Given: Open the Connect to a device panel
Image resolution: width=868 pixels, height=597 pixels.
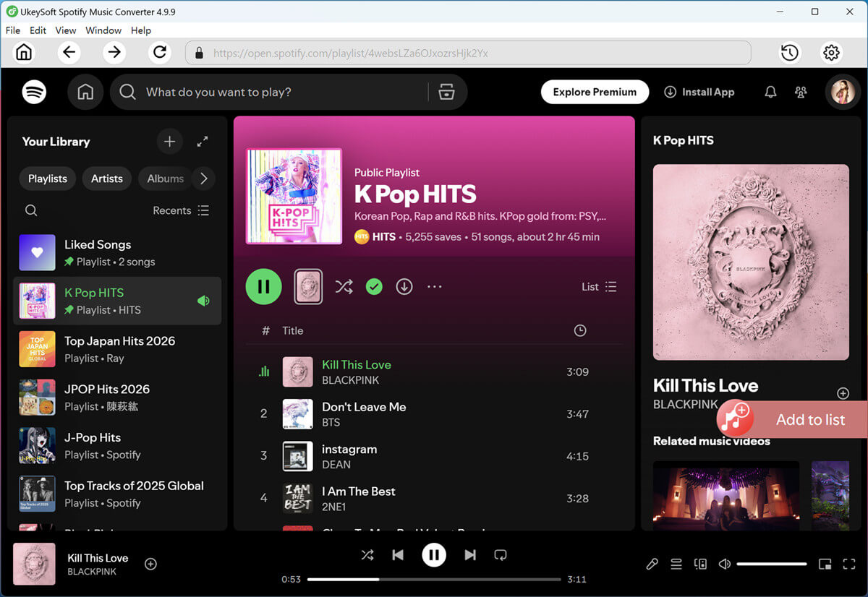Looking at the screenshot, I should click(700, 564).
